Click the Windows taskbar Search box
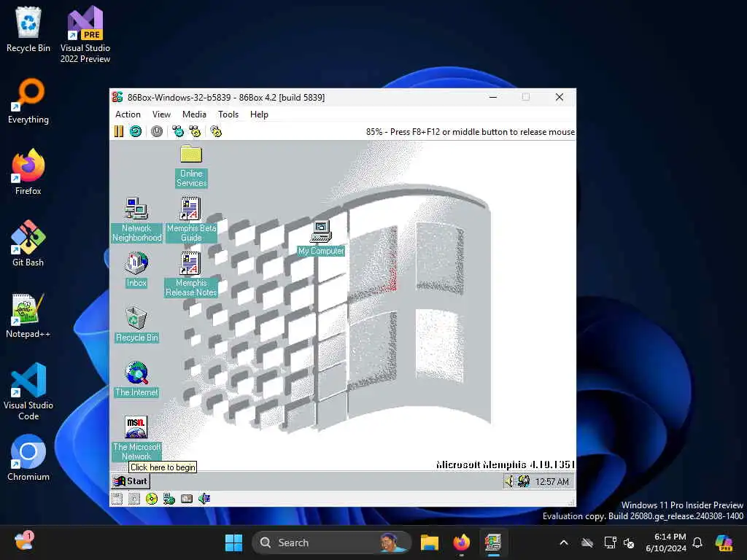 tap(332, 542)
